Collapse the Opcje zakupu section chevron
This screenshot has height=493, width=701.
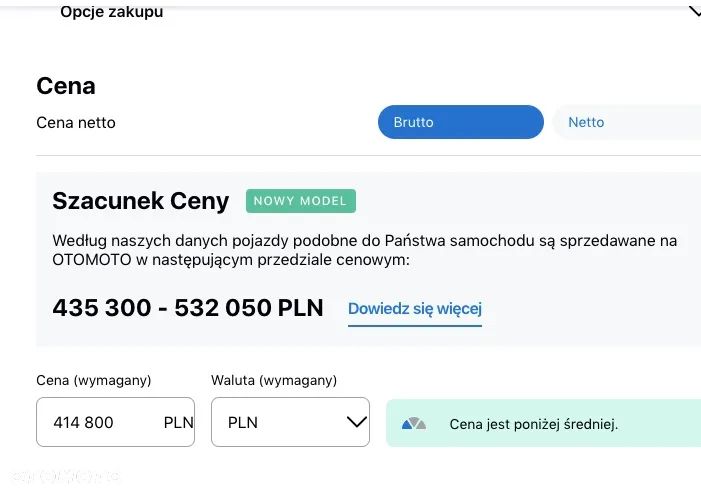coord(694,12)
